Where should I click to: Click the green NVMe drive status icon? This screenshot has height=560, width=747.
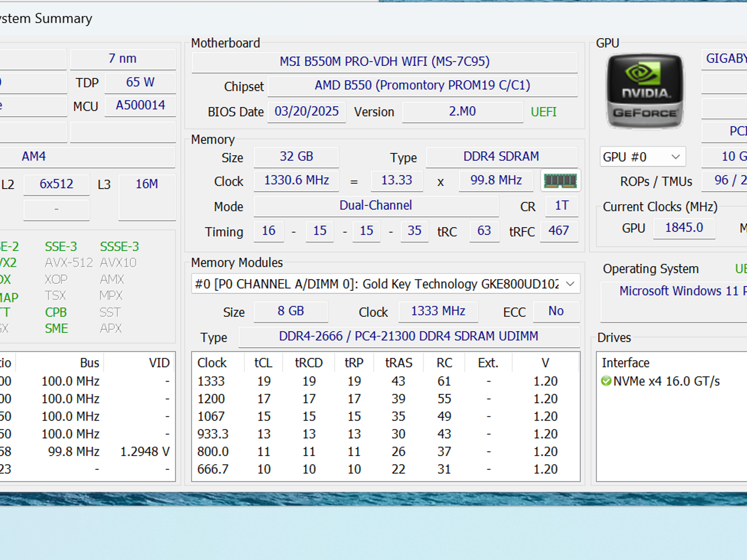(606, 381)
